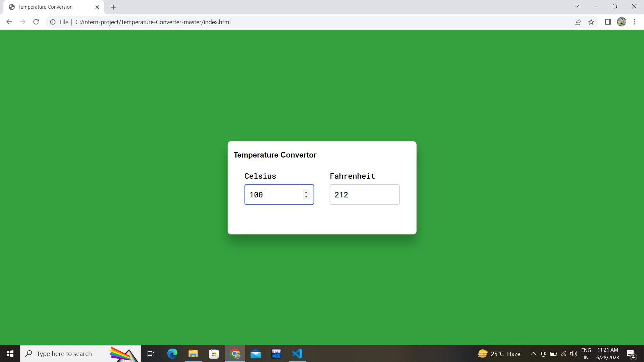This screenshot has height=362, width=644.
Task: Close the Temperature Conversion tab
Action: pos(97,7)
